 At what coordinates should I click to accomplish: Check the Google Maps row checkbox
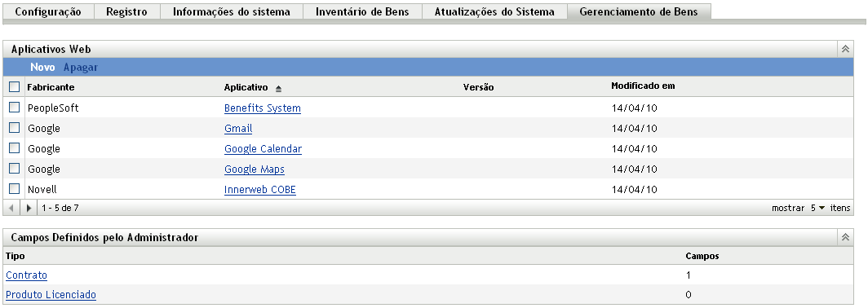[15, 168]
